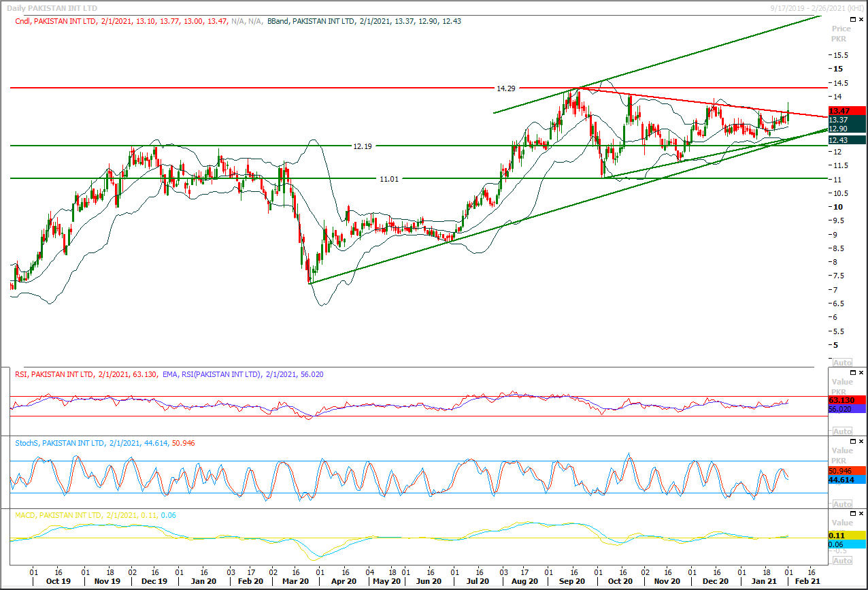Maximize the price chart pane
The image size is (868, 590).
pos(853,20)
